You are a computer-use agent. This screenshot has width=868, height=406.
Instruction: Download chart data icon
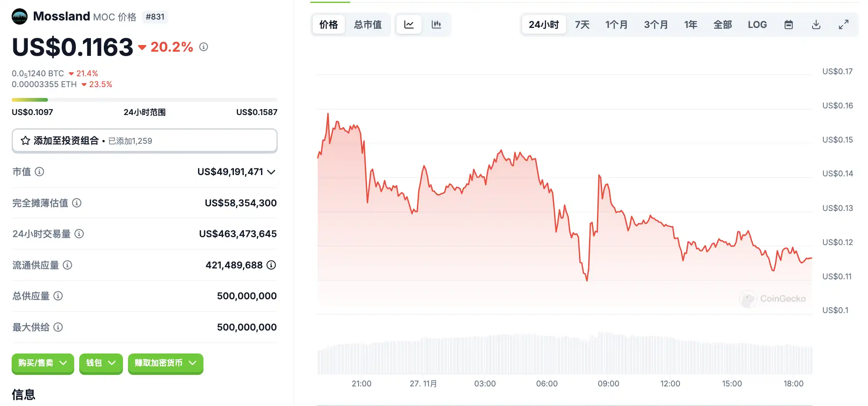coord(816,25)
